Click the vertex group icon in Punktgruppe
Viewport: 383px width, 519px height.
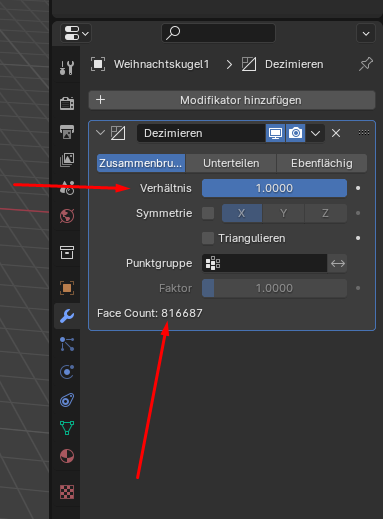(x=213, y=263)
